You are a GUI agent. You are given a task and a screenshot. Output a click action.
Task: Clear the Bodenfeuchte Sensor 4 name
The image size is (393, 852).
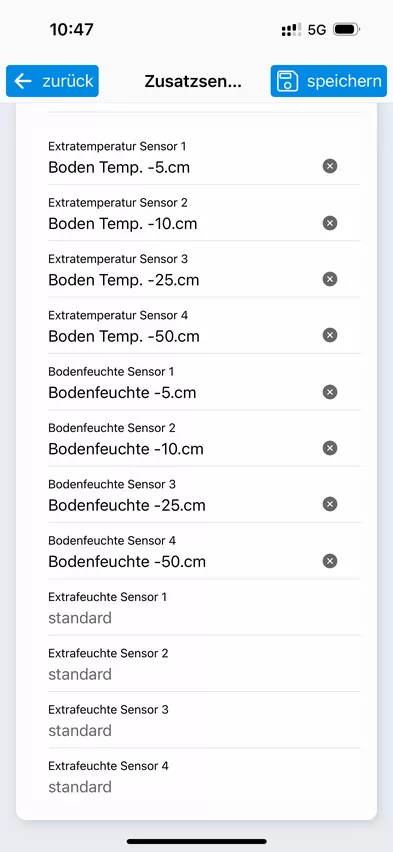click(329, 561)
